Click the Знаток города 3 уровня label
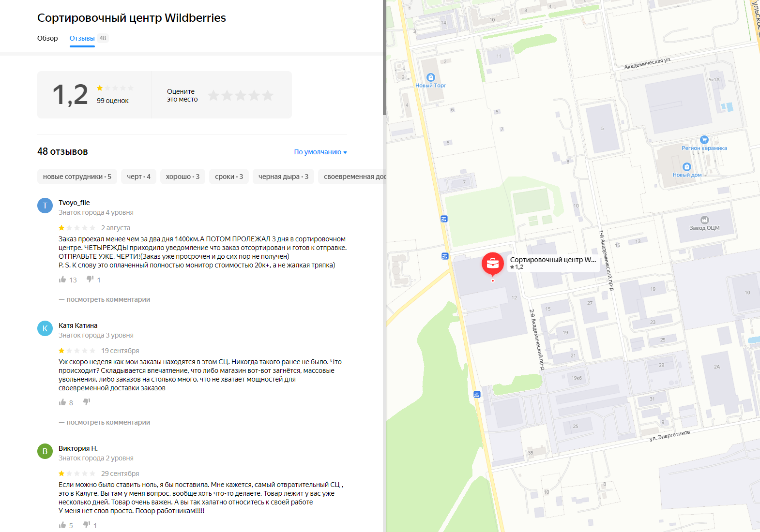 [x=96, y=335]
